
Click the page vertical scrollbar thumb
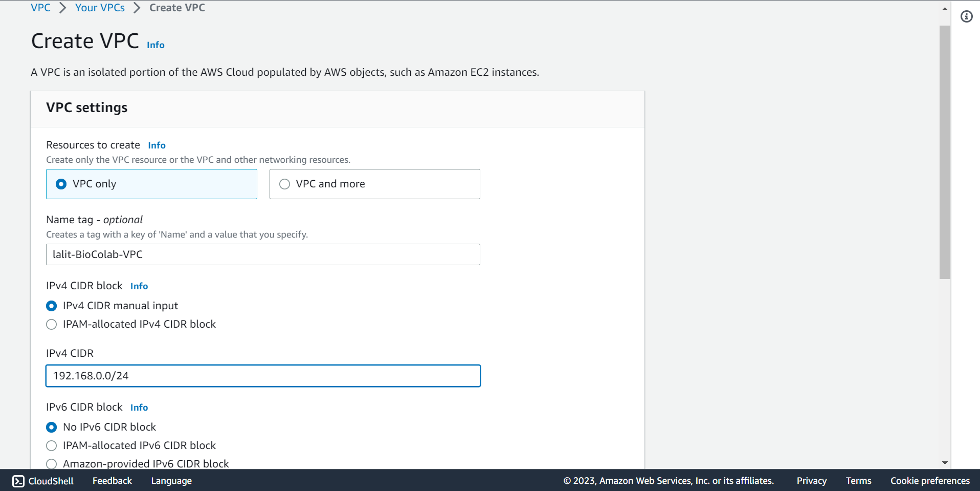(945, 152)
